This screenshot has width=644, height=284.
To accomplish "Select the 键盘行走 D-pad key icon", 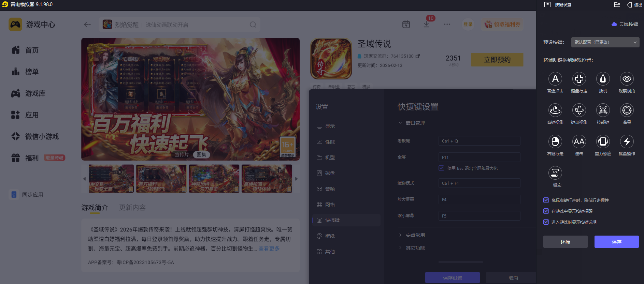I will click(x=579, y=79).
